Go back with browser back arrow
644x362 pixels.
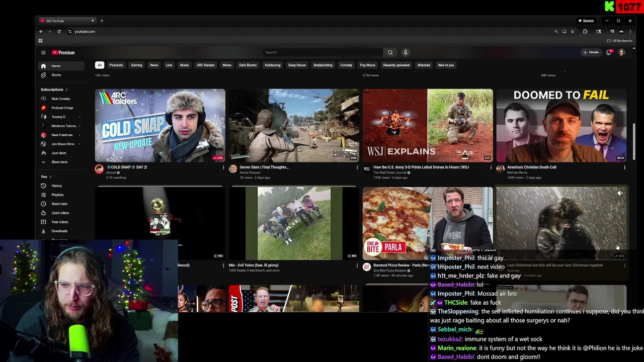[41, 31]
